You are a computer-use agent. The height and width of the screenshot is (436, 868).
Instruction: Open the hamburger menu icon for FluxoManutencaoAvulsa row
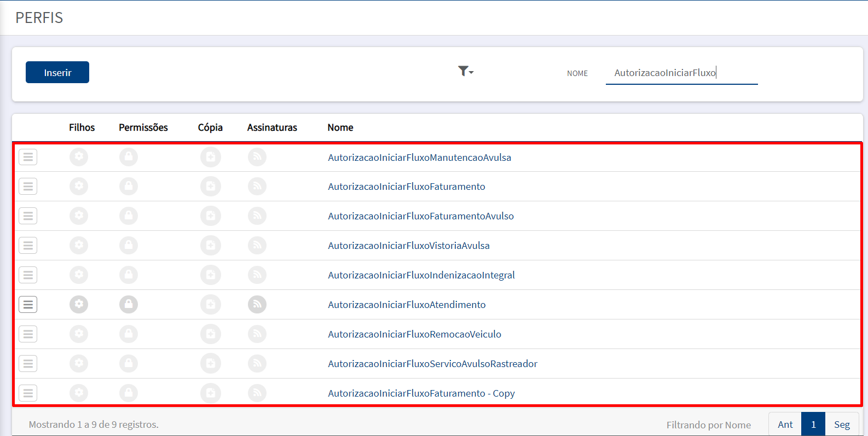pyautogui.click(x=28, y=157)
